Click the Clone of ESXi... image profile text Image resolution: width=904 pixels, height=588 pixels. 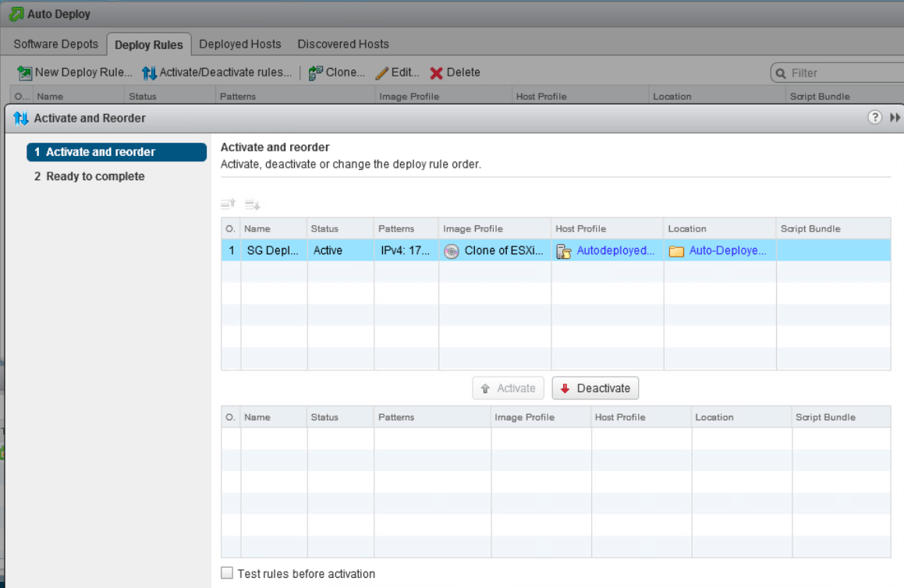[504, 250]
